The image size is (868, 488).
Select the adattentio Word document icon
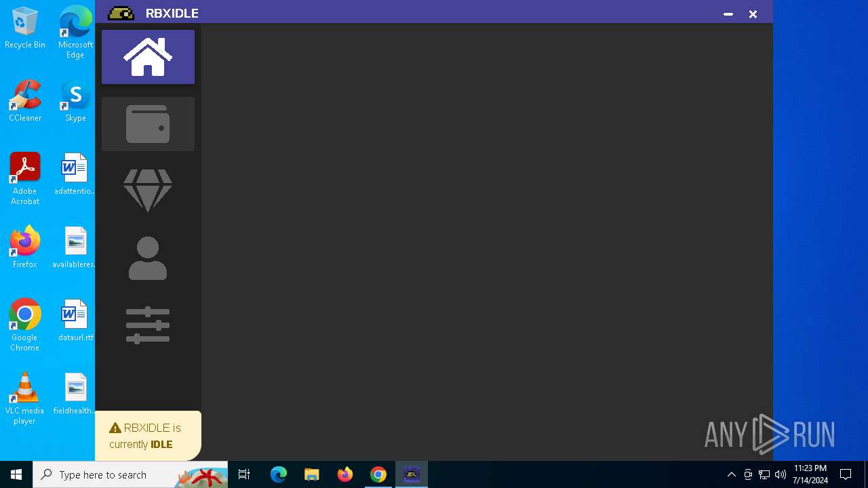[x=75, y=175]
